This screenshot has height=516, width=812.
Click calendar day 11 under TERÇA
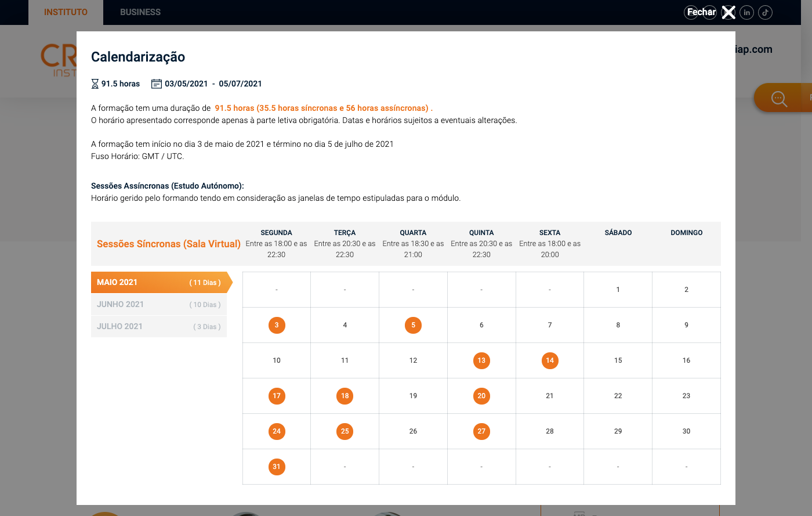click(x=345, y=360)
